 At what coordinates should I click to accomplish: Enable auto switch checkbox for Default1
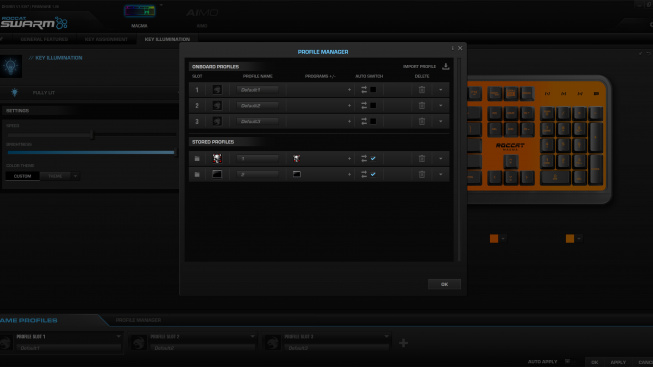point(373,90)
